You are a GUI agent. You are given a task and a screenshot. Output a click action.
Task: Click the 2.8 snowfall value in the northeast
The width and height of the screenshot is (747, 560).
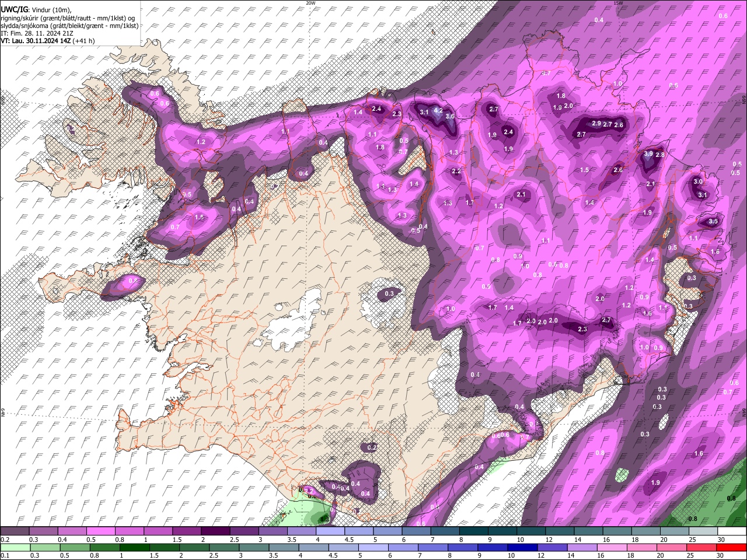(x=660, y=155)
